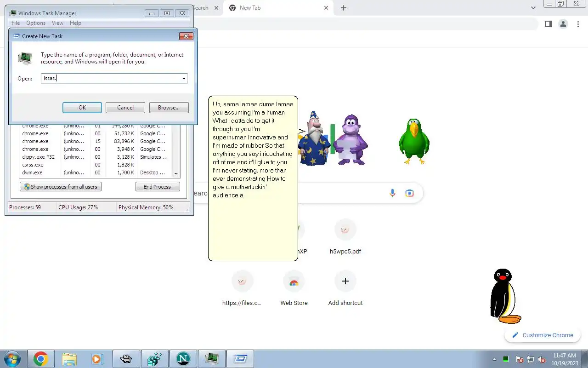Switch to the New Tab tab
The image size is (588, 368).
[x=278, y=8]
